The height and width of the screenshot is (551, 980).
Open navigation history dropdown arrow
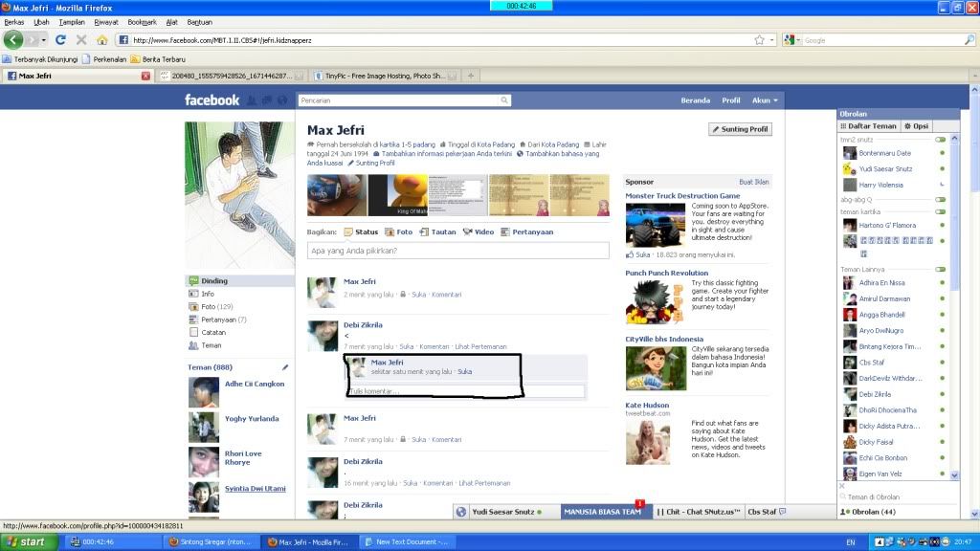pyautogui.click(x=44, y=40)
